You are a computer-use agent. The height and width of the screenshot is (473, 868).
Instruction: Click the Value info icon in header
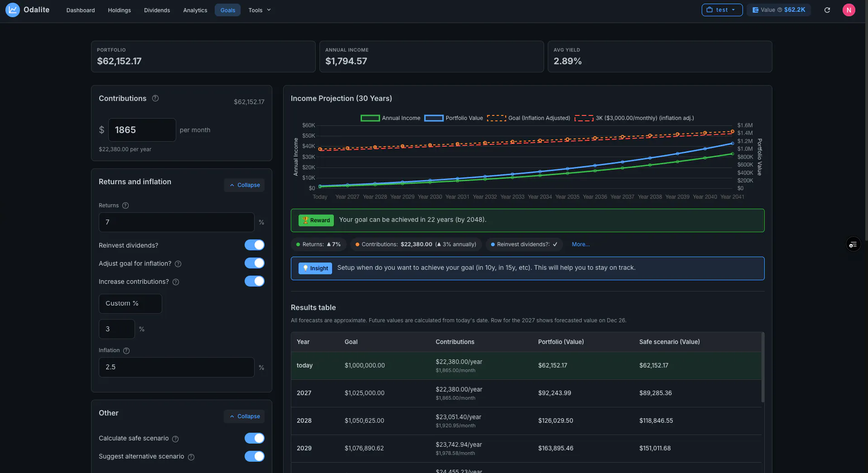[780, 10]
